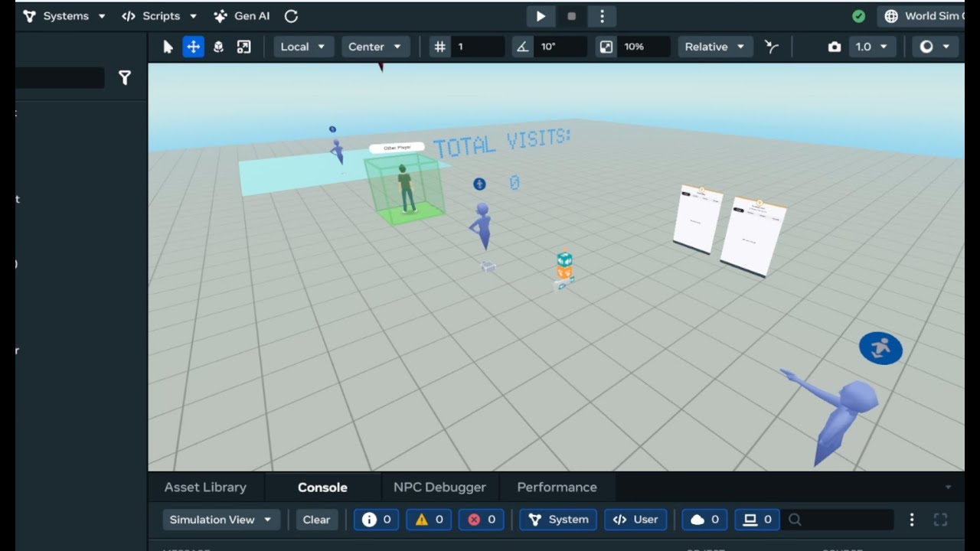Toggle scale snapping icon
Screen dimensions: 980x551
(x=606, y=47)
